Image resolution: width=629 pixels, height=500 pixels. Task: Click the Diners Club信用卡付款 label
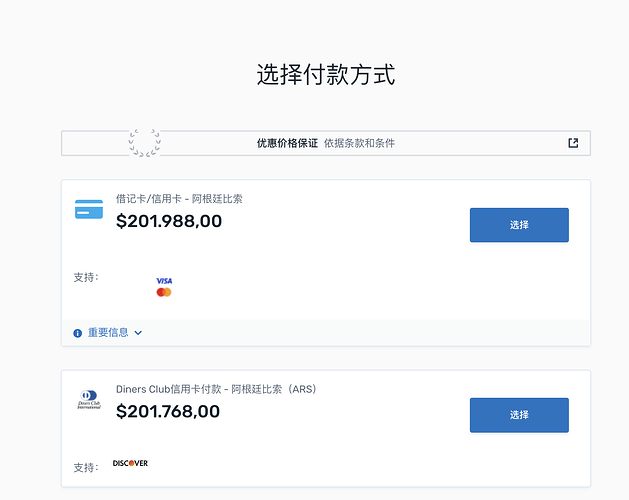pos(216,389)
